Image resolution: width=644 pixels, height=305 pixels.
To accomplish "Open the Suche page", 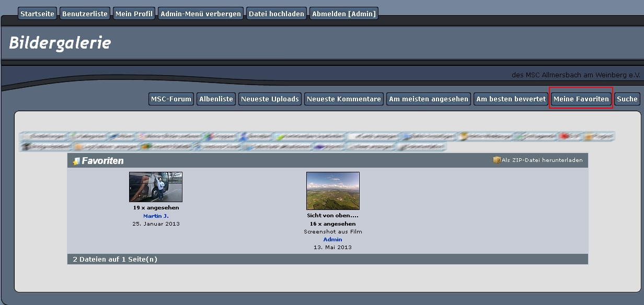I will click(627, 99).
